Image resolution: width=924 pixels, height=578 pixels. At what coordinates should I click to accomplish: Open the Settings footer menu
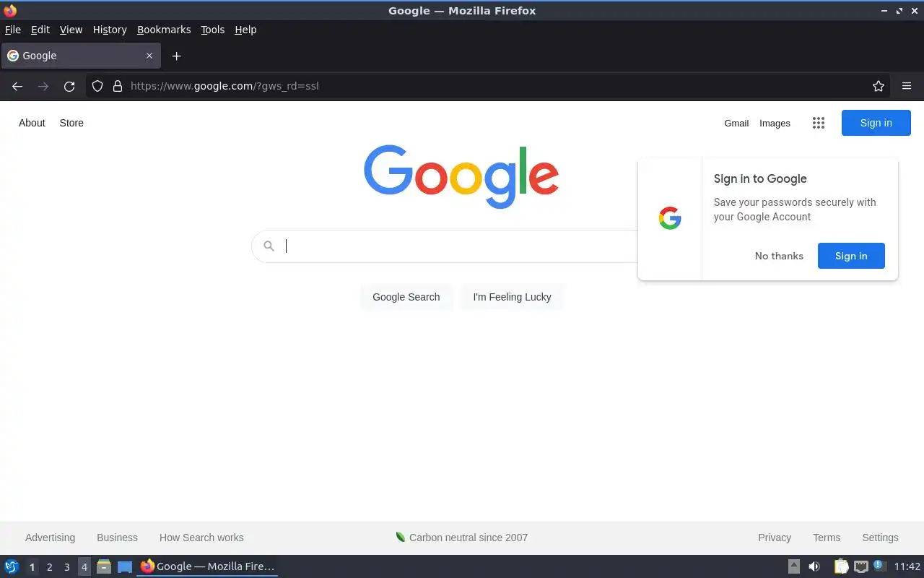pyautogui.click(x=880, y=538)
